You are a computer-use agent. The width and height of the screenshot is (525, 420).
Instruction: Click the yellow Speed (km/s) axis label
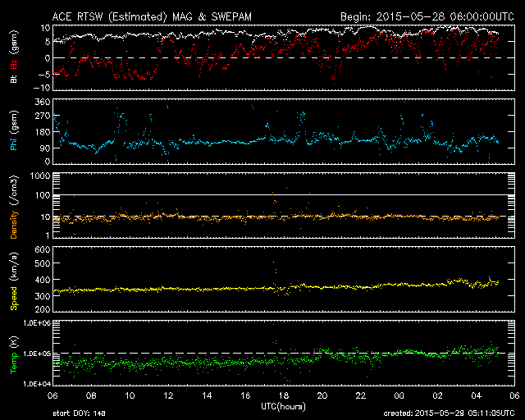point(13,280)
